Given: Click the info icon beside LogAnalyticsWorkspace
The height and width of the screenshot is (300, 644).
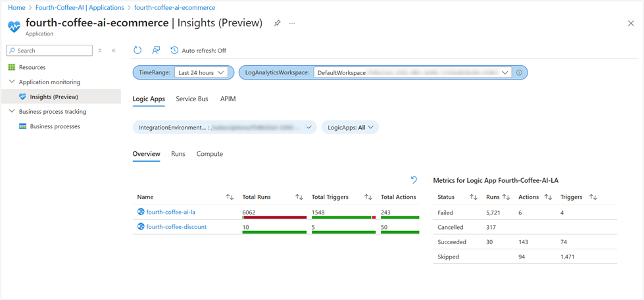Looking at the screenshot, I should point(519,73).
